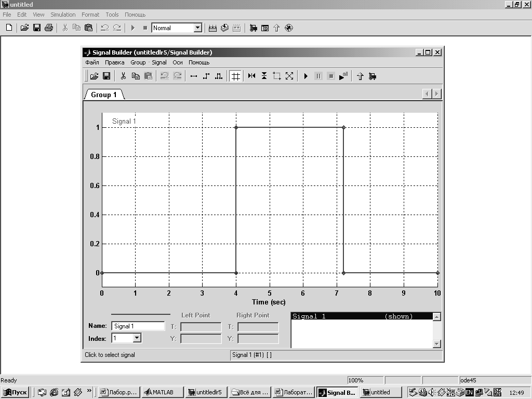Screen dimensions: 532x399
Task: Redo icon in Signal Builder toolbar
Action: [178, 76]
